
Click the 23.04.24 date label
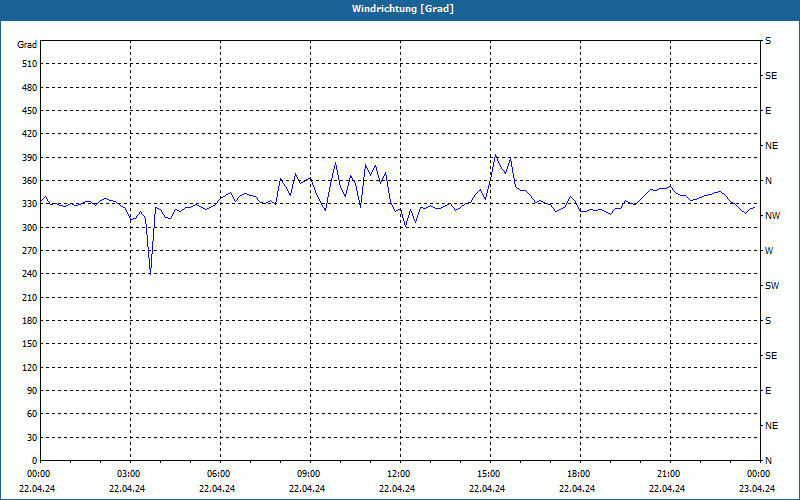(757, 488)
